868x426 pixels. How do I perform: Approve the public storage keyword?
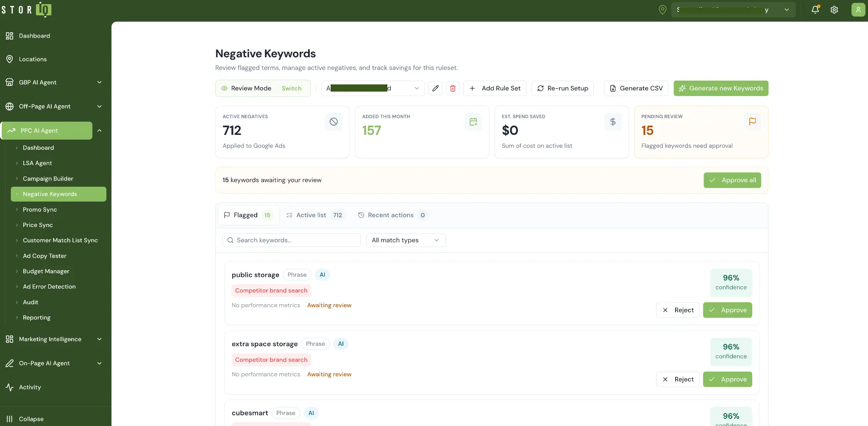(728, 310)
